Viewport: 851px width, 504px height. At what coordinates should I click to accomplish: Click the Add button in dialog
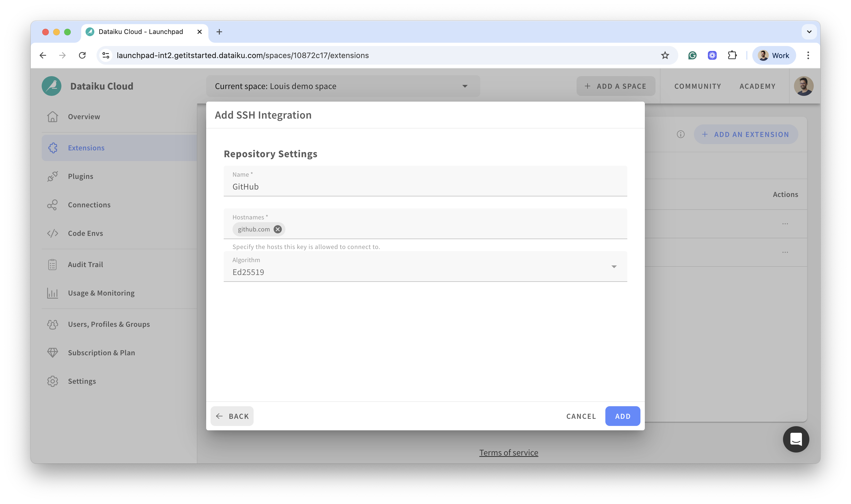coord(623,416)
